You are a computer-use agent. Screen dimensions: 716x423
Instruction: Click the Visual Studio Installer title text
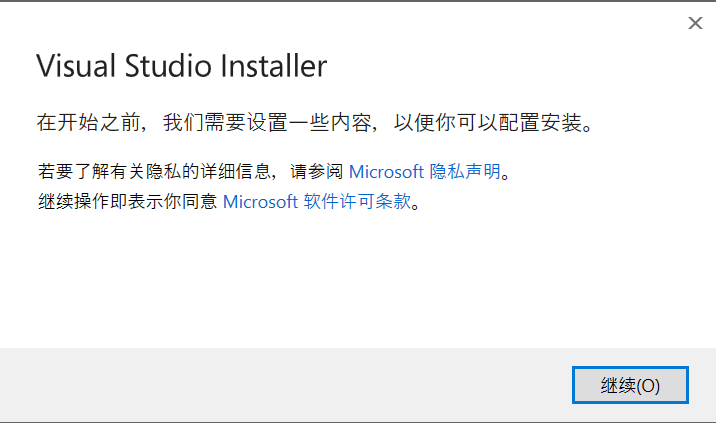point(182,66)
